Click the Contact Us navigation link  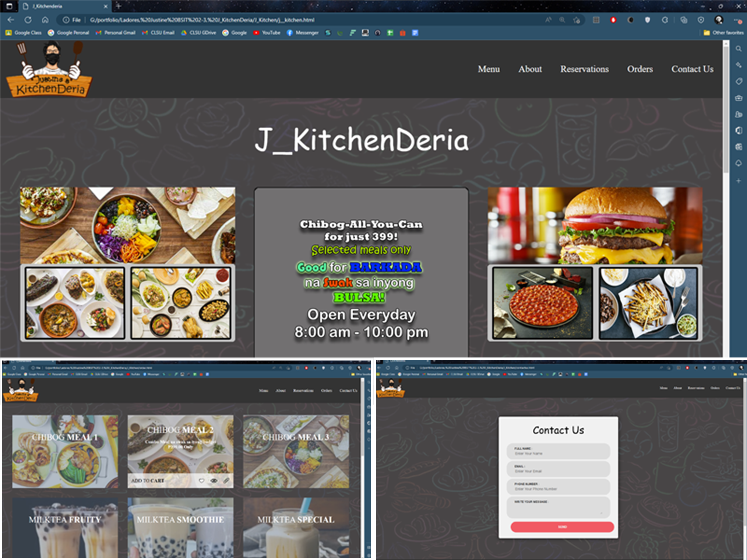[x=692, y=69]
